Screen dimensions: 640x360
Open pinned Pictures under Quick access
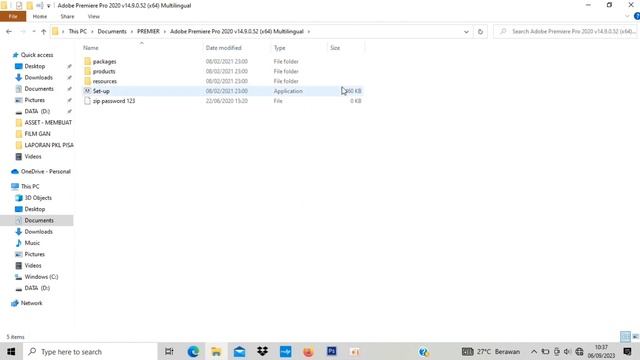(35, 100)
